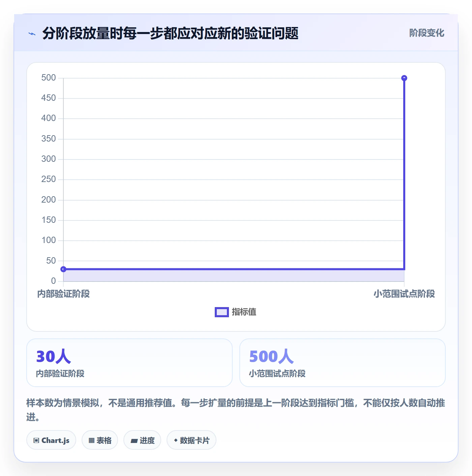
Task: Select the data point at value 500
Action: coord(404,78)
